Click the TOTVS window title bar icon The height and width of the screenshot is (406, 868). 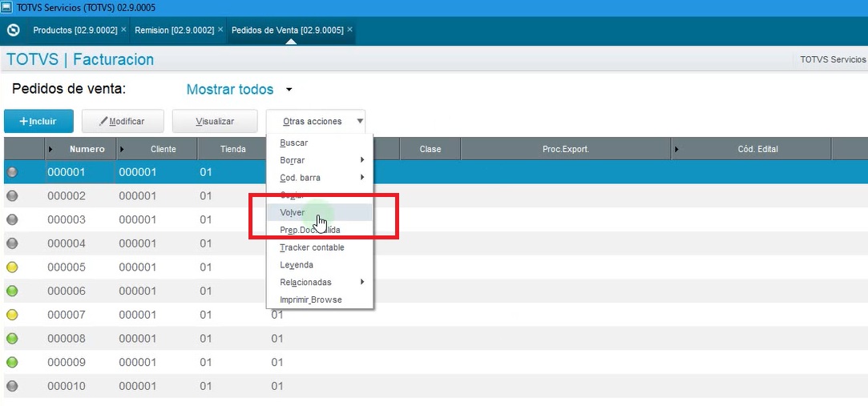point(7,8)
